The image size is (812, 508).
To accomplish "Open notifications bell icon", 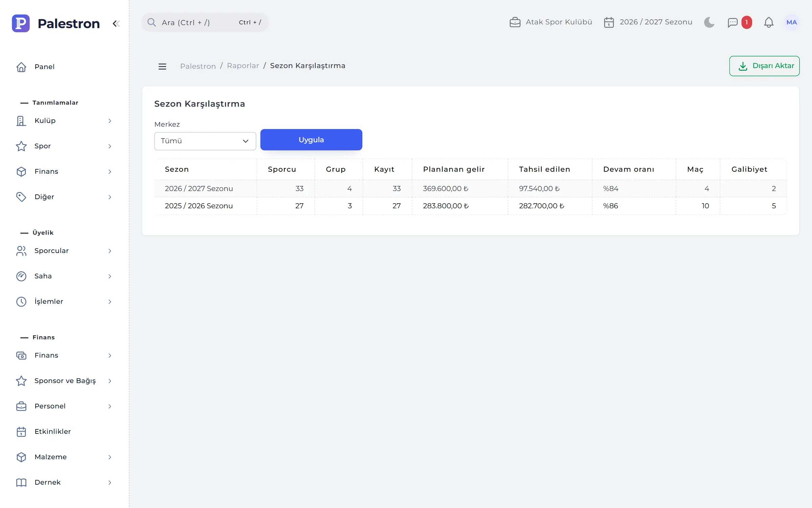I will 769,22.
